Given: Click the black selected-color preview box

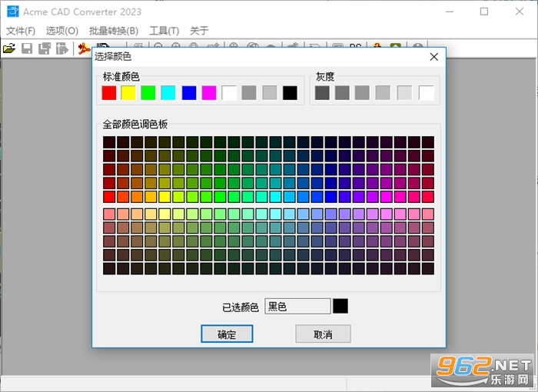Looking at the screenshot, I should point(340,306).
